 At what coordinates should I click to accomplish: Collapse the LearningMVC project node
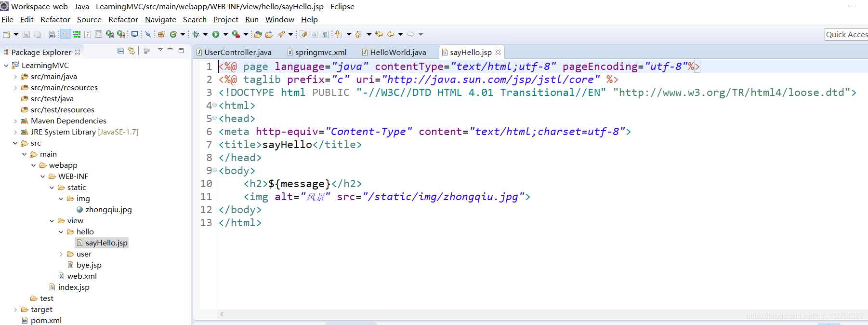[6, 66]
